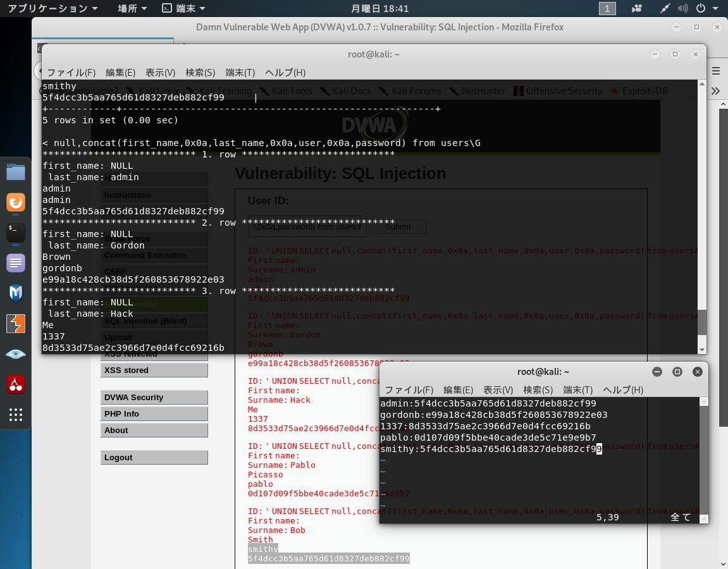728x569 pixels.
Task: Open 検索(S) menu in large terminal
Action: click(200, 73)
